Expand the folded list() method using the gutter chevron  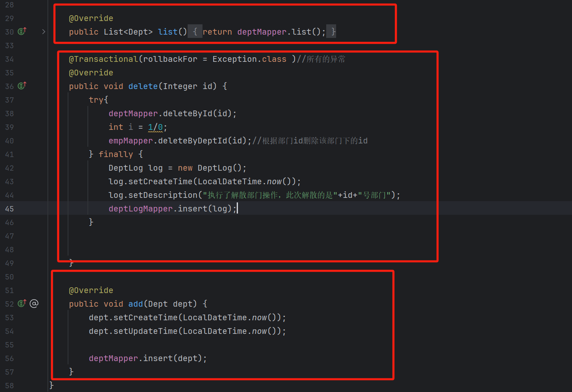44,32
